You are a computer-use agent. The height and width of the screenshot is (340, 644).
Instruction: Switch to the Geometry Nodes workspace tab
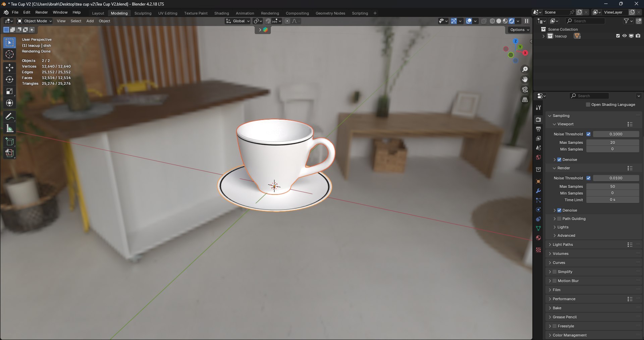click(330, 13)
